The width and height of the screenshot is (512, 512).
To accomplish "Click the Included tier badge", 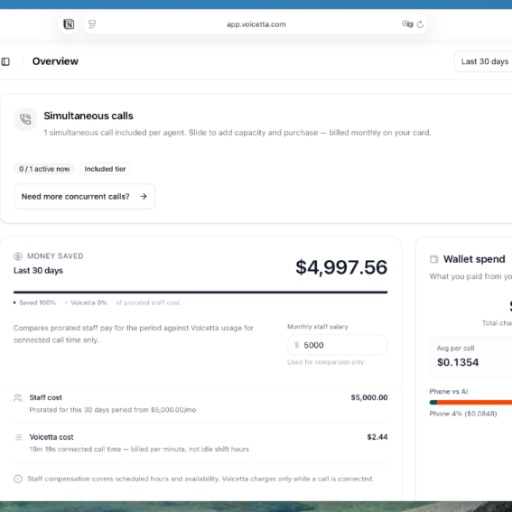I will (x=105, y=169).
